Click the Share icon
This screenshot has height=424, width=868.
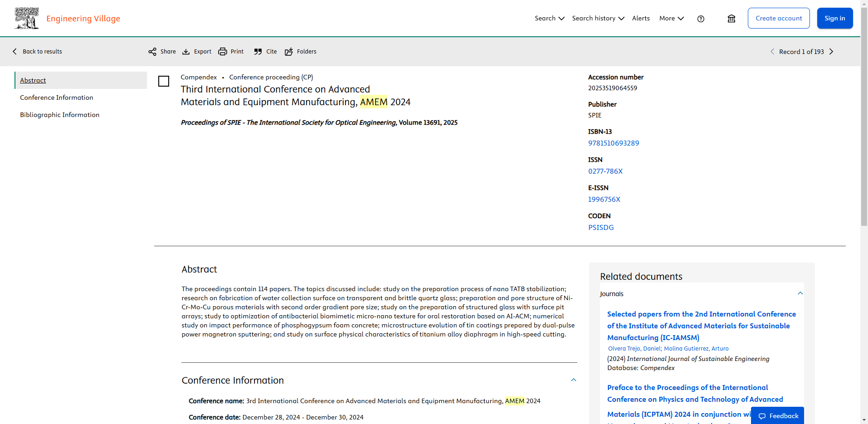[x=152, y=52]
